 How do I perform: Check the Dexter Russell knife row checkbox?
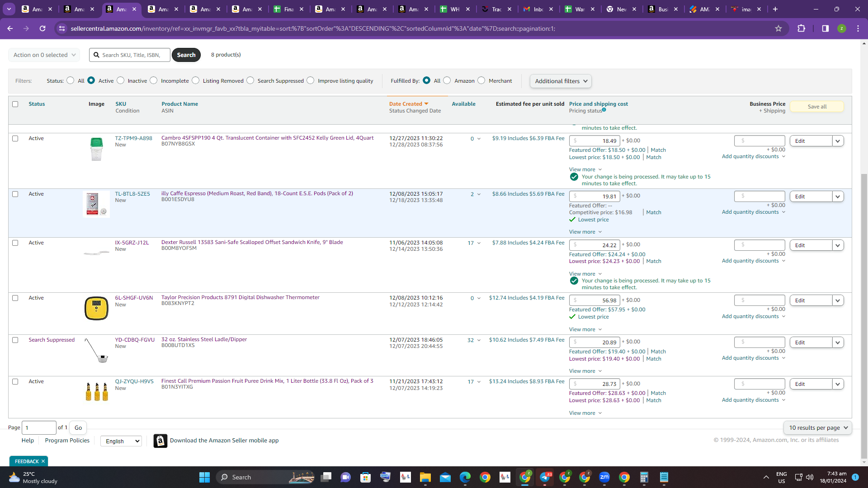[x=15, y=243]
